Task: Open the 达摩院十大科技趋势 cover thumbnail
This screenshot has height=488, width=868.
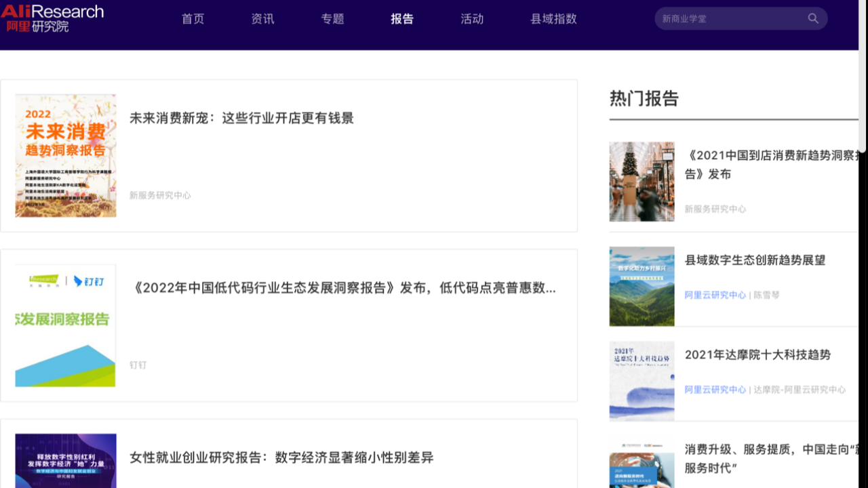Action: click(x=642, y=381)
